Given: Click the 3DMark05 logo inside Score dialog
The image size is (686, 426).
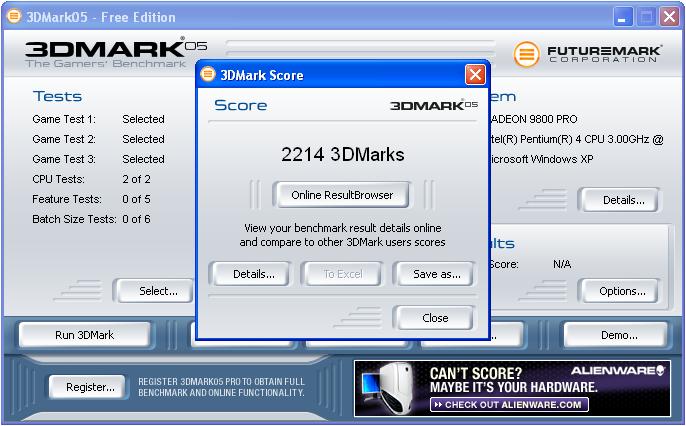Looking at the screenshot, I should 433,105.
